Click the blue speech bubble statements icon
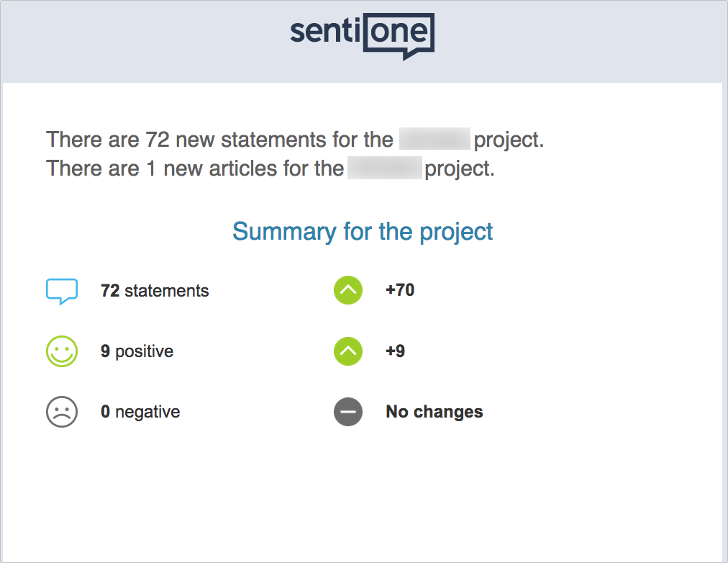The image size is (728, 563). (x=62, y=292)
